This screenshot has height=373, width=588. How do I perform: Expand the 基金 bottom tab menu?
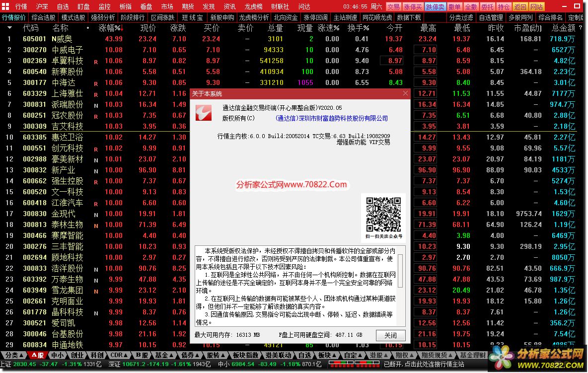click(x=164, y=355)
